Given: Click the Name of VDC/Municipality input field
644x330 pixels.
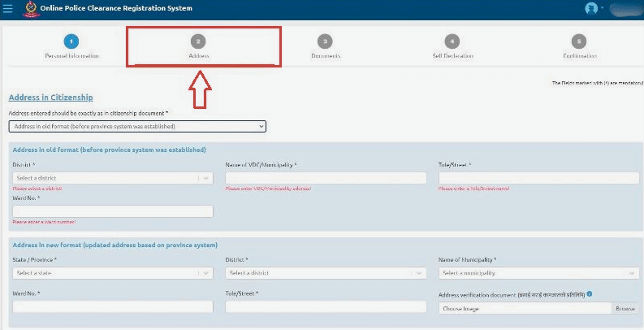Looking at the screenshot, I should point(326,178).
